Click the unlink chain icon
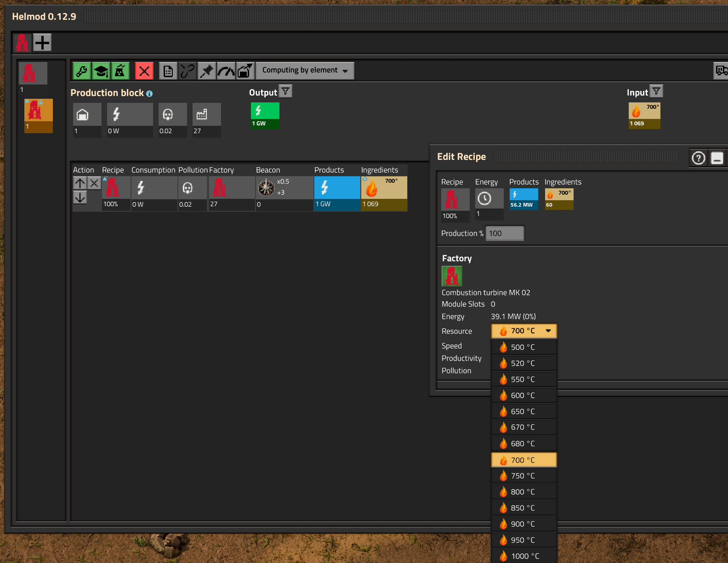The image size is (728, 563). tap(188, 71)
